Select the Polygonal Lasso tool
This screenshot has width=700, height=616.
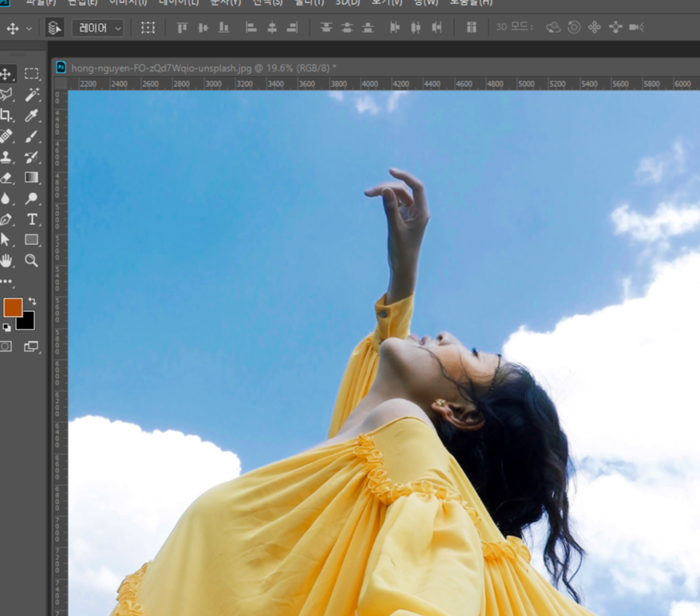6,94
